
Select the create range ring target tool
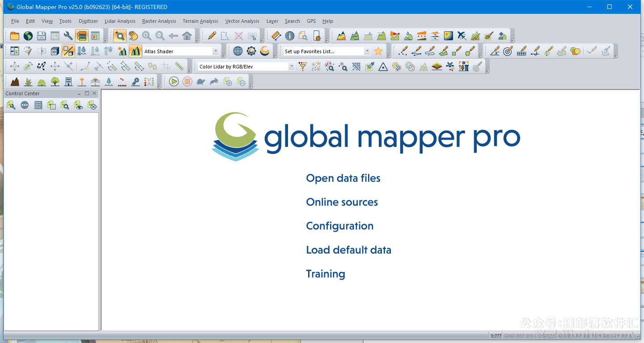[508, 51]
